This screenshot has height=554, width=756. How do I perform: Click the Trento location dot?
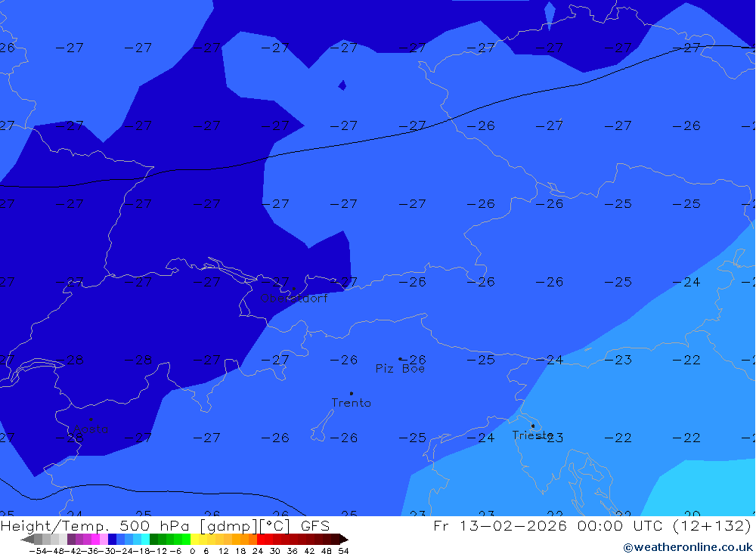click(351, 394)
